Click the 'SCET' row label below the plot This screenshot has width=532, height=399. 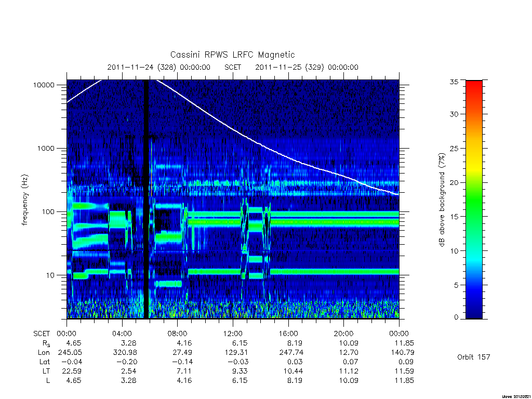point(42,334)
